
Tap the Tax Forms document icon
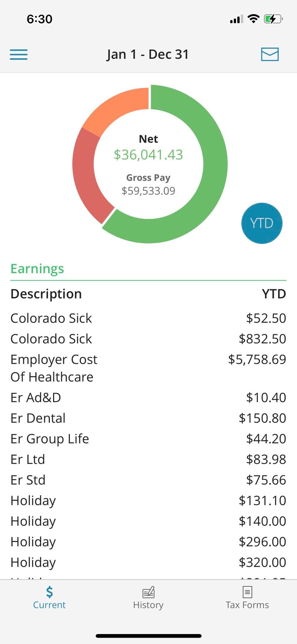(x=247, y=592)
